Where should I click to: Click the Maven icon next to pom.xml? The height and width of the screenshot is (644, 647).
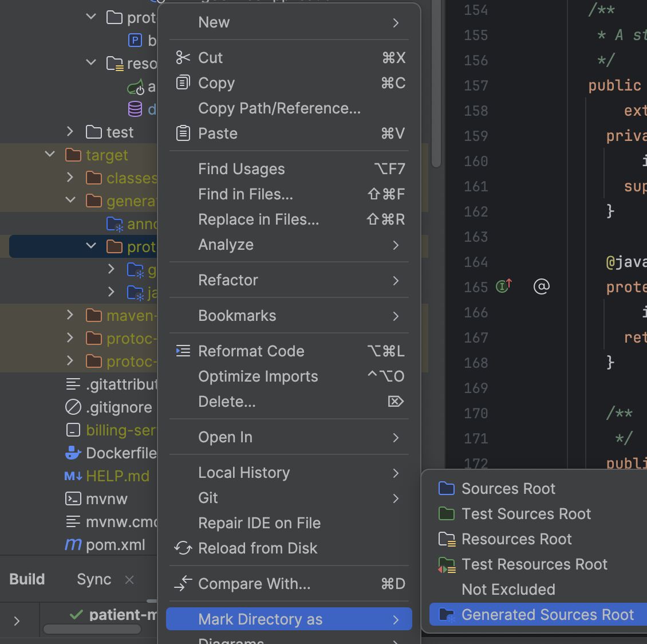tap(73, 545)
